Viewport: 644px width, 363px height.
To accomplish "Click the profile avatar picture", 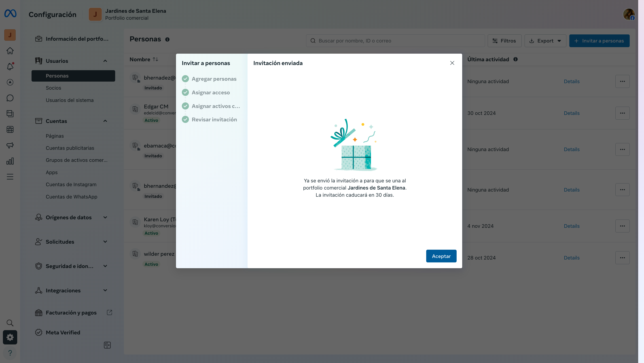I will (x=629, y=14).
